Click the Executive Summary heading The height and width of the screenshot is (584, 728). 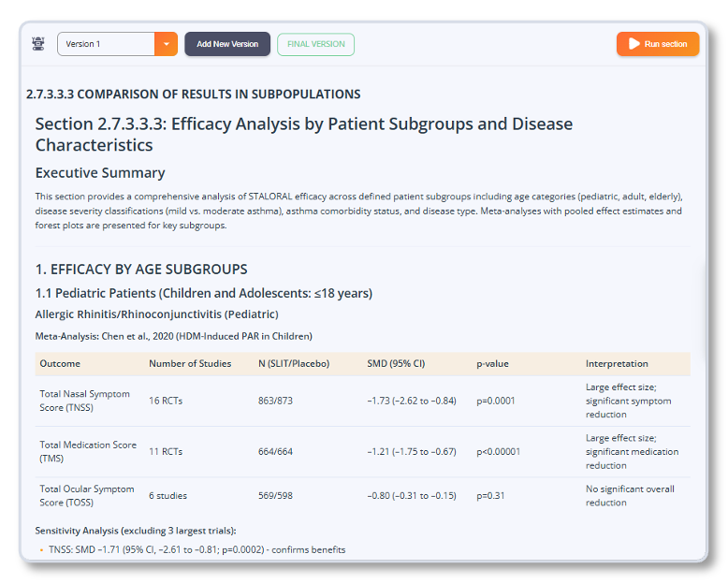100,173
